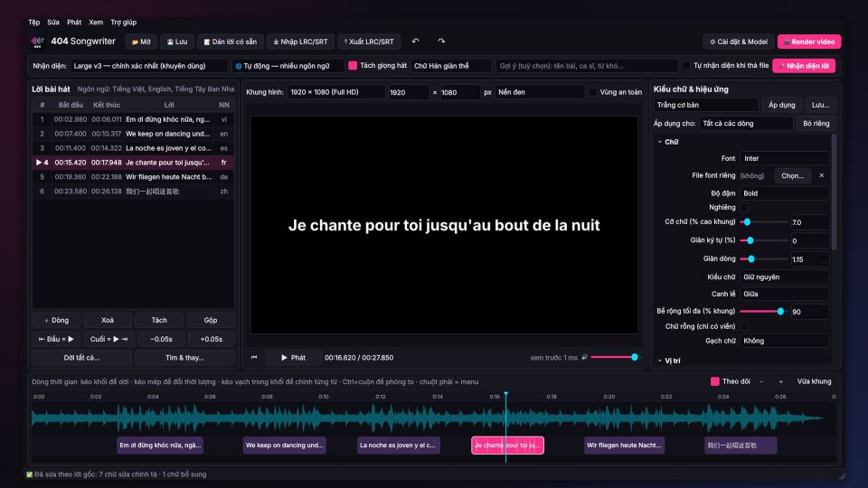Adjust the Bề rộng tối đa slider
Image resolution: width=868 pixels, height=488 pixels.
(x=764, y=312)
